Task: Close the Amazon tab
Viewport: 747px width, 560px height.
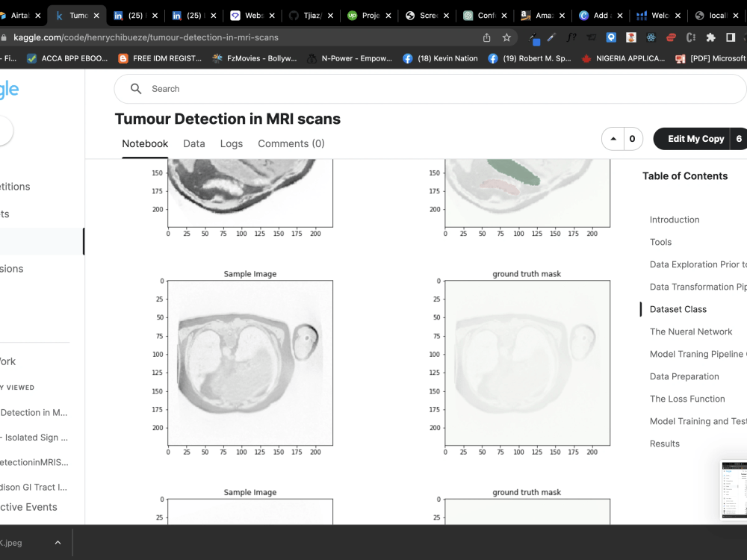Action: tap(562, 16)
